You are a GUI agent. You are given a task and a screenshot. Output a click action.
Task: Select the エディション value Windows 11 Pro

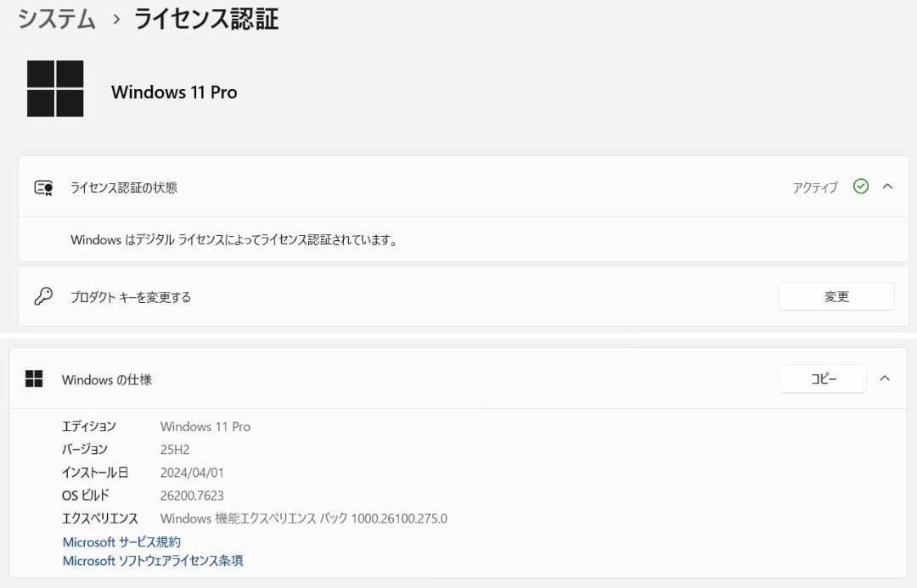205,426
